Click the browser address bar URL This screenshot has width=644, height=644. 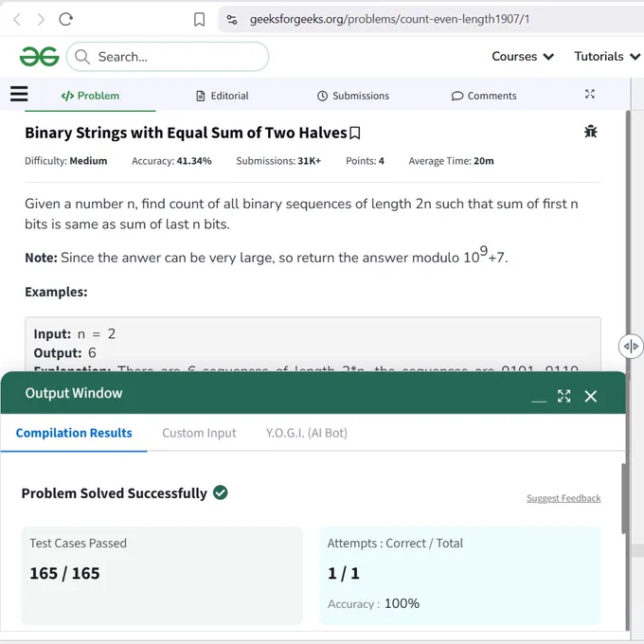[x=390, y=19]
